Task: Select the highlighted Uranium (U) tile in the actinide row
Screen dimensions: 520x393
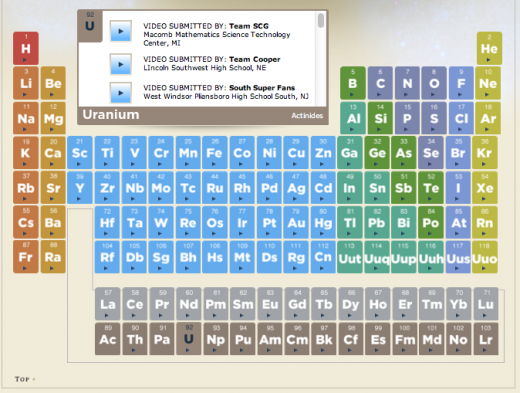Action: (189, 339)
